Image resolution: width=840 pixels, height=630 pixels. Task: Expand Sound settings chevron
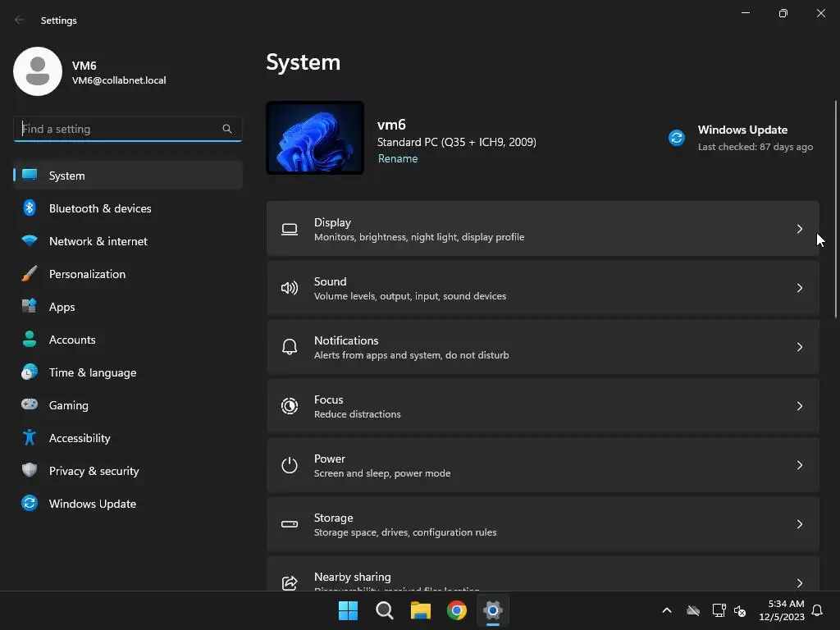[x=799, y=288]
